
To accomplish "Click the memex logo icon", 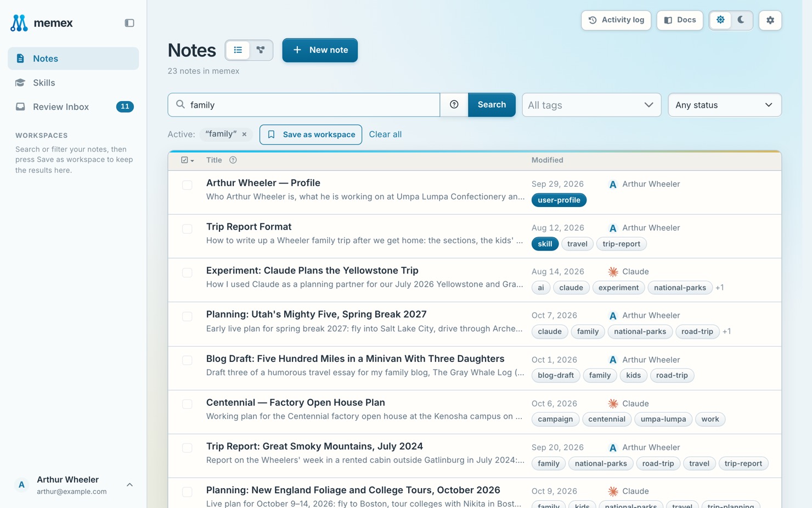I will coord(19,23).
